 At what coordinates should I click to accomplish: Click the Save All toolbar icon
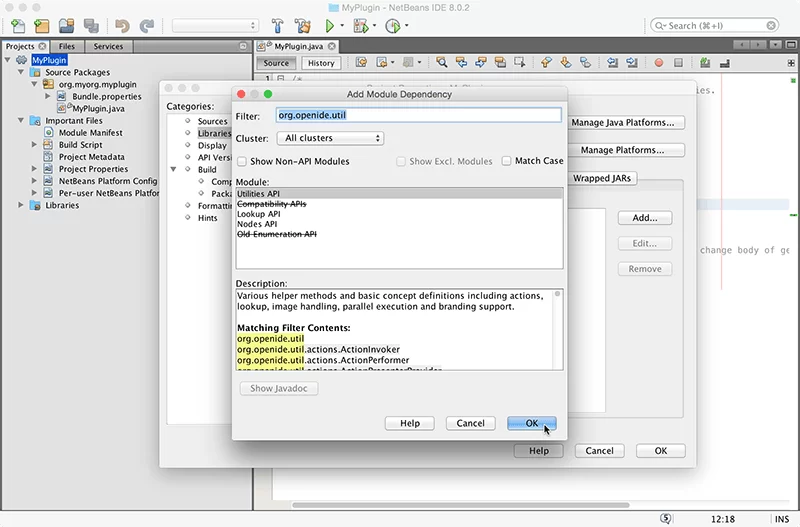coord(91,26)
